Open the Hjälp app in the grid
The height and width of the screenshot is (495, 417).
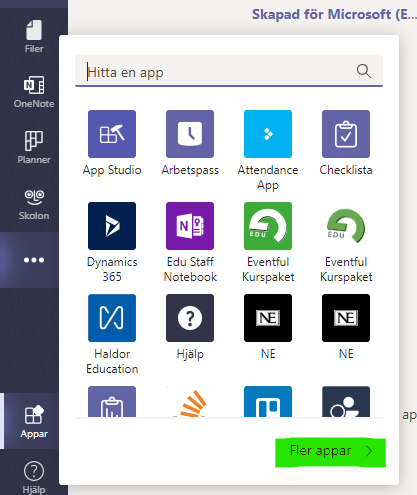click(x=190, y=327)
